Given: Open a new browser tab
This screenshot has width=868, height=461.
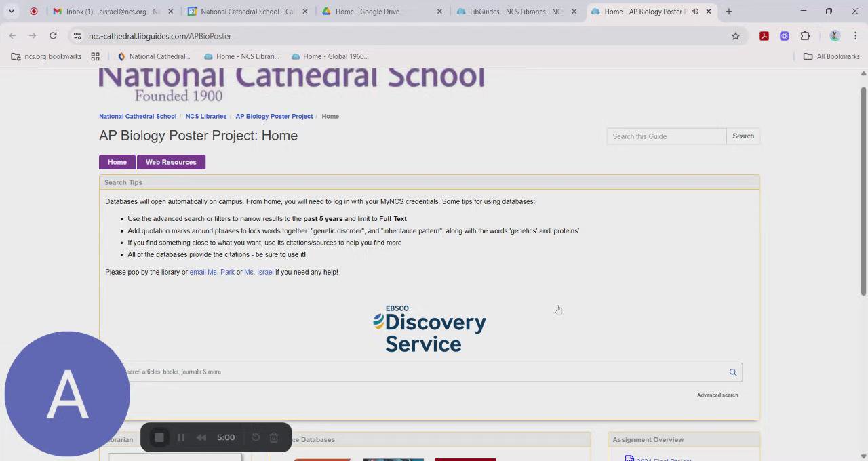Looking at the screenshot, I should pos(729,12).
